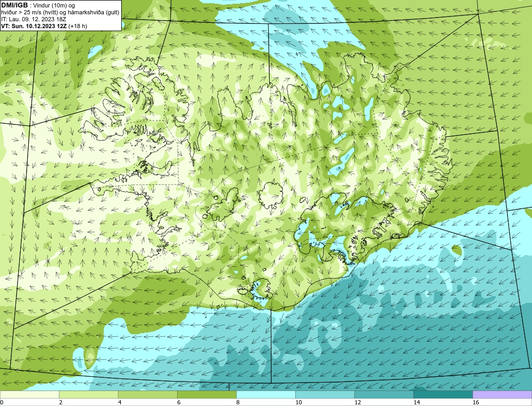Click the 4–6 m/s green legend swatch

[147, 394]
